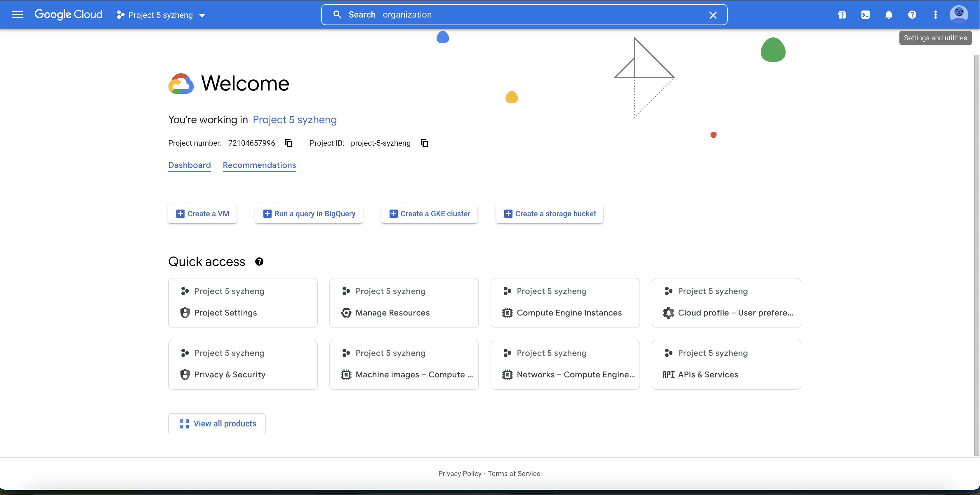Open the Manage Resources quick access card
This screenshot has width=980, height=495.
click(x=404, y=303)
